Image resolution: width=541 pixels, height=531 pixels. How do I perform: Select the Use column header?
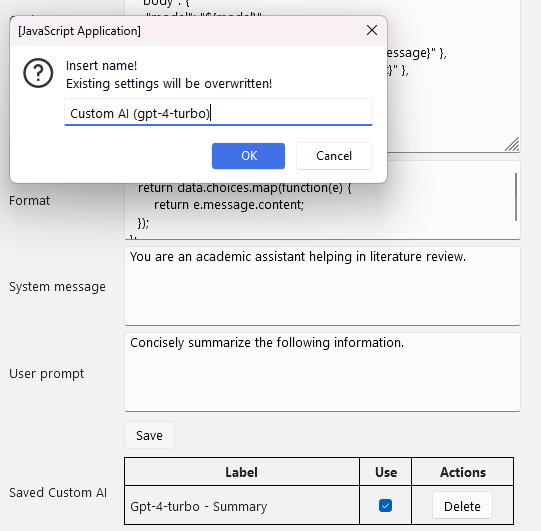pos(385,472)
